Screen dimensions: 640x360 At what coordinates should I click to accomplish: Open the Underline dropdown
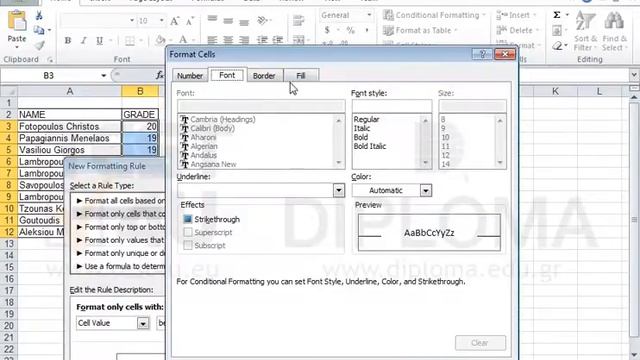pos(338,190)
